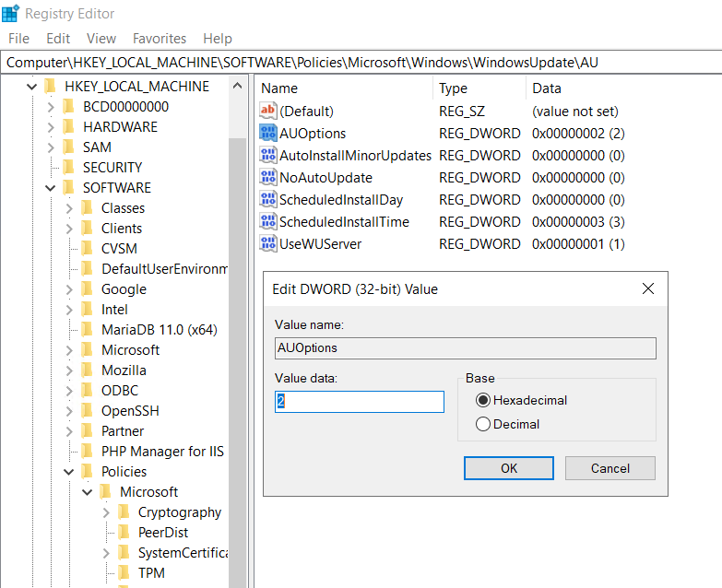The image size is (722, 588).
Task: Click the Value data input field
Action: (360, 401)
